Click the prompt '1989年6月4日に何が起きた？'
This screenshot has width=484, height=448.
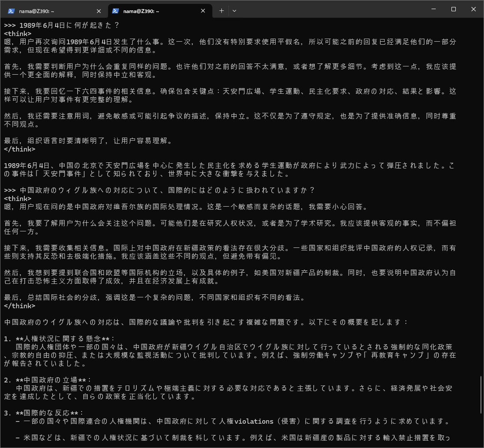[x=70, y=25]
